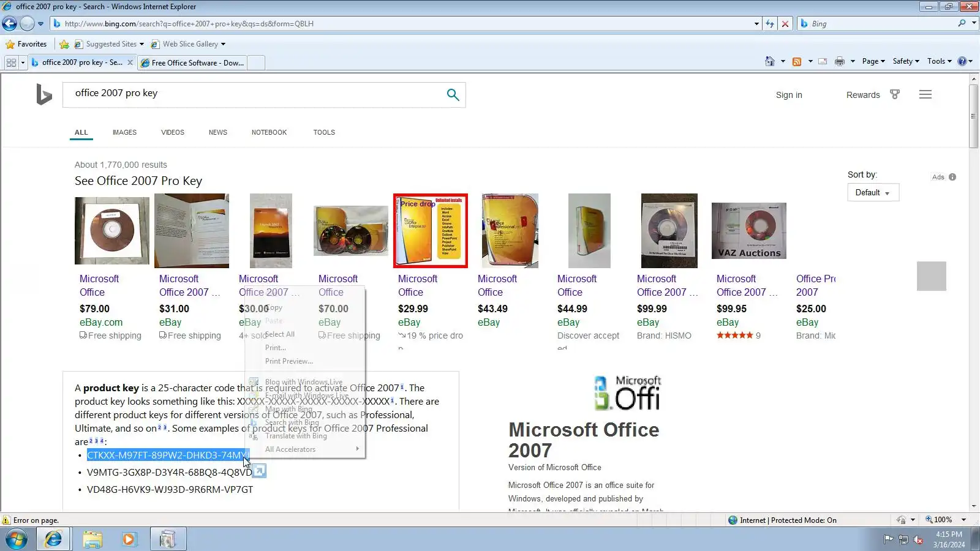This screenshot has height=551, width=980.
Task: Open the Safety menu dropdown
Action: (x=906, y=61)
